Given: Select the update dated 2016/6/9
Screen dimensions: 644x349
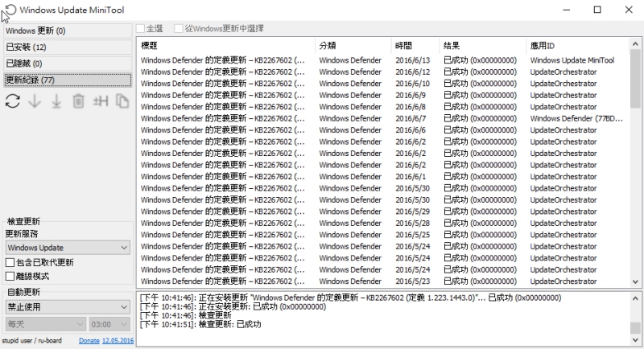Looking at the screenshot, I should pyautogui.click(x=383, y=95).
